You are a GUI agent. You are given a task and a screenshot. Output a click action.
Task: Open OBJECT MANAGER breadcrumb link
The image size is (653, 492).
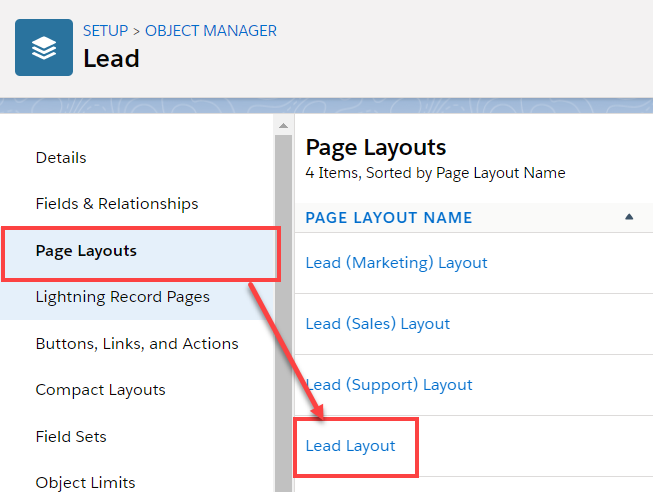(211, 30)
